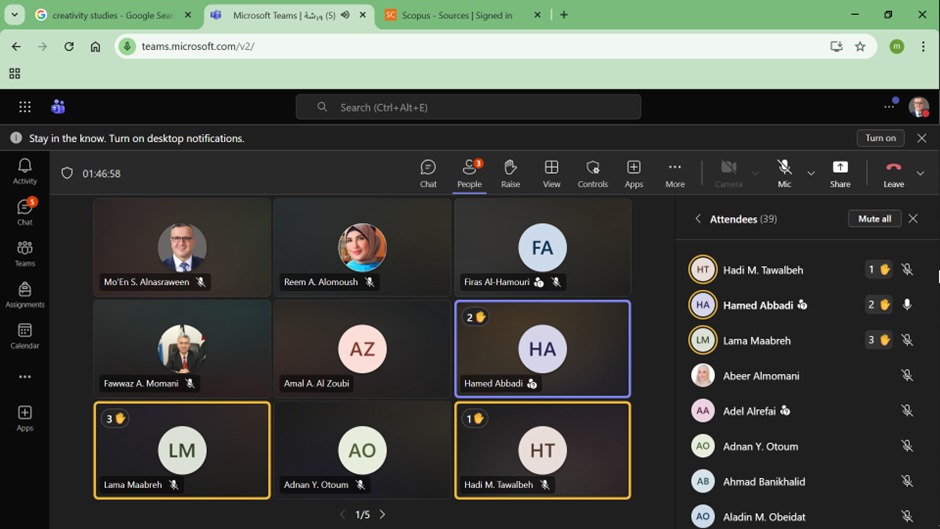Click the Mute all button
The image size is (940, 529).
[874, 219]
